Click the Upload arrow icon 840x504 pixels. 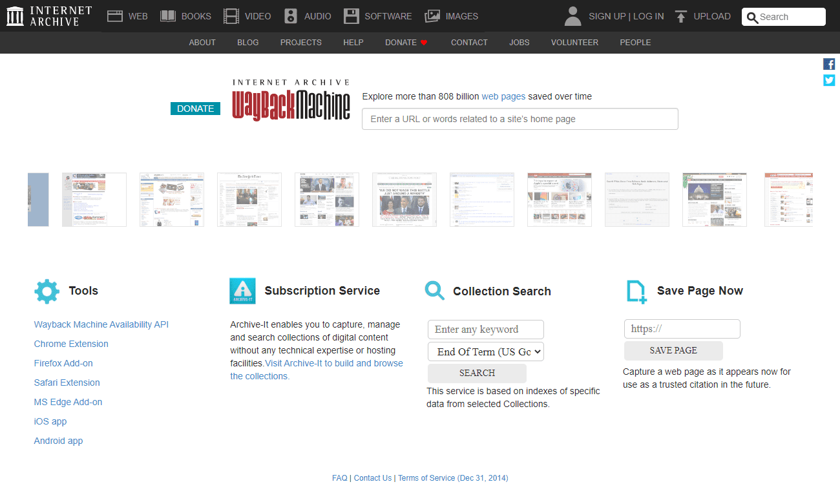pos(680,16)
